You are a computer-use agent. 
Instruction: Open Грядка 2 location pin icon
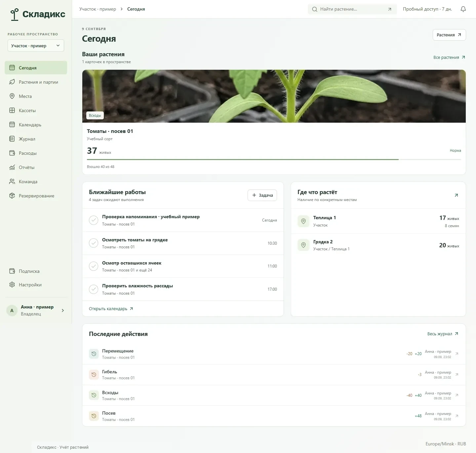pyautogui.click(x=303, y=245)
